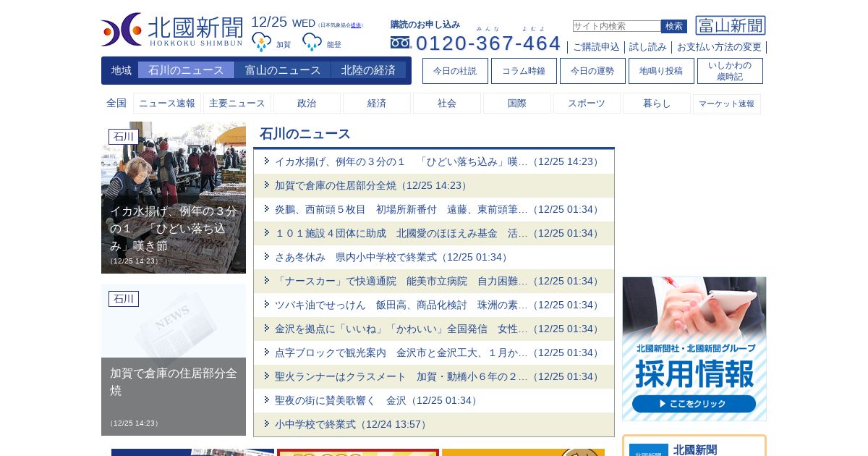Screen dimensions: 868x456
Task: Select the 石川のニュース tab
Action: pos(186,70)
